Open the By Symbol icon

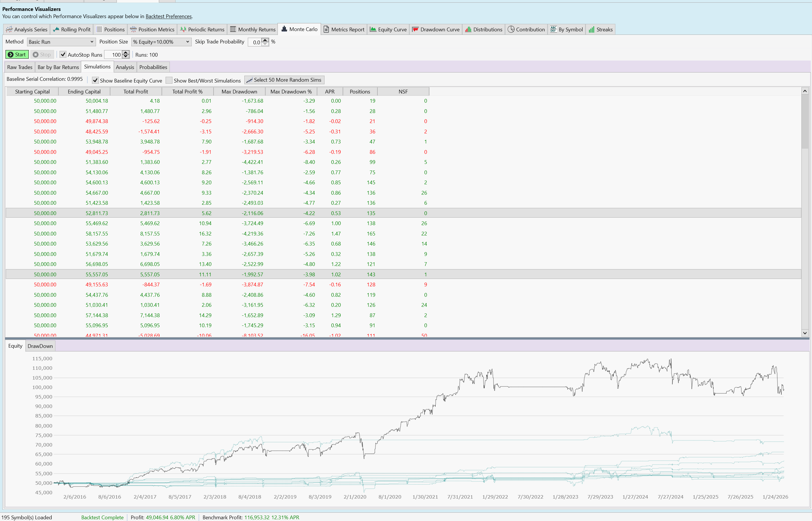[553, 29]
